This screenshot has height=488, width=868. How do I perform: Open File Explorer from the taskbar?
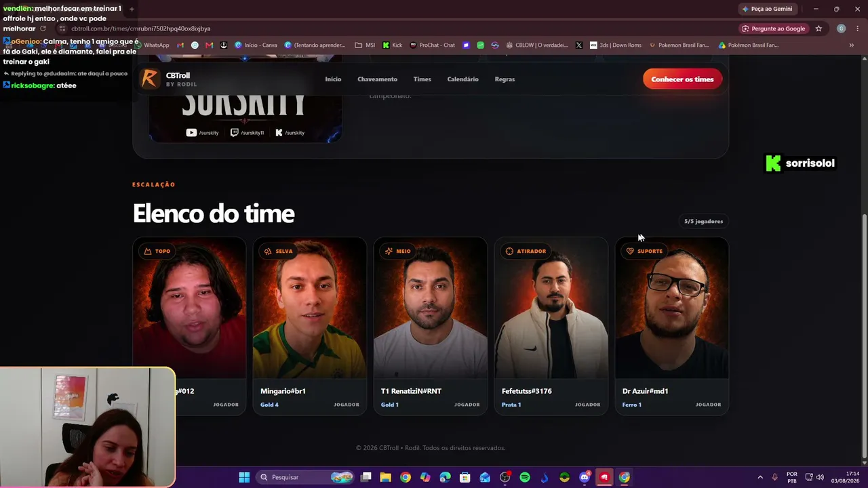click(x=386, y=477)
